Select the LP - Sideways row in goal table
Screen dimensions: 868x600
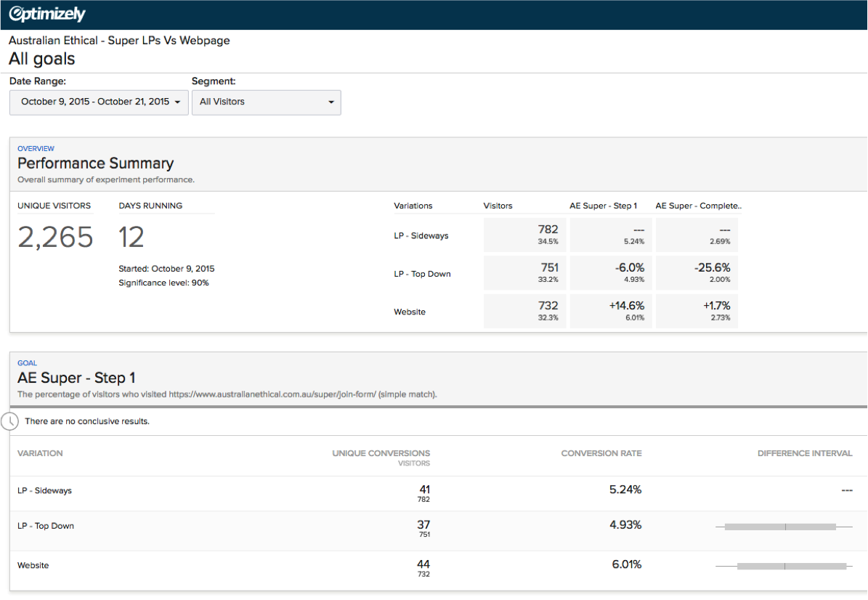(439, 493)
